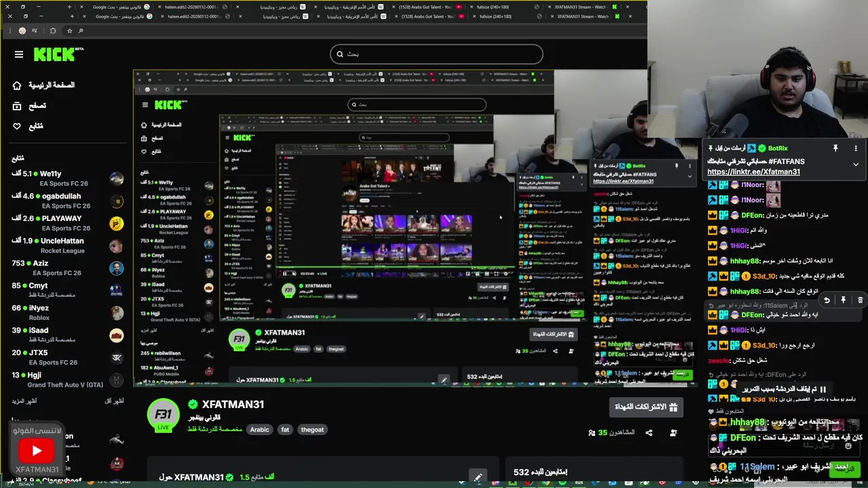
Task: Open ogabdullah channel in sidebar
Action: coord(68,201)
